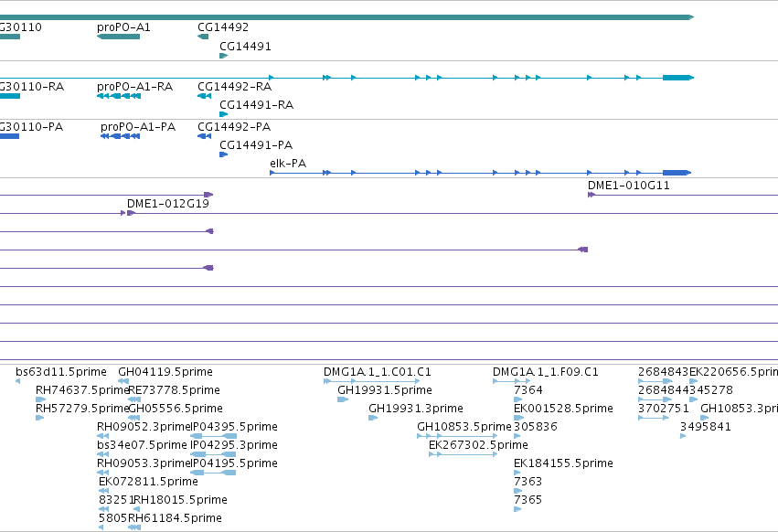
Task: Click the RH74637.5prime EST glyph
Action: tap(41, 399)
